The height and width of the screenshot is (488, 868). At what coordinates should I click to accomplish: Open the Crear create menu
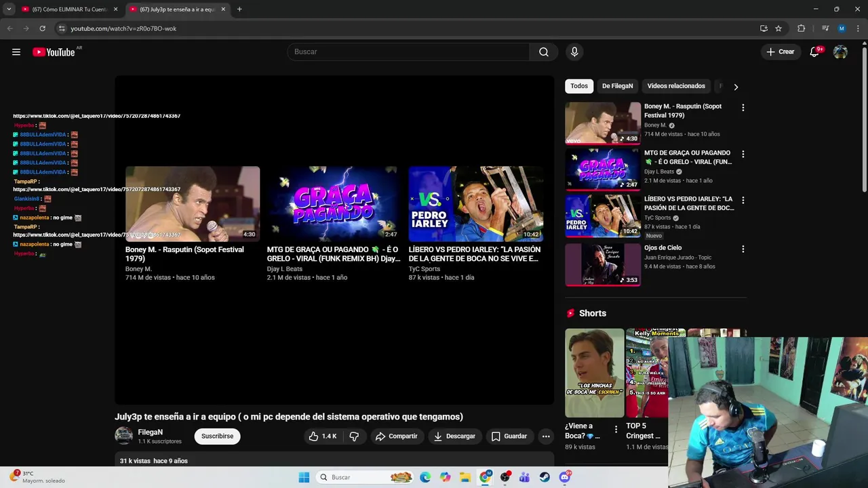(x=781, y=52)
